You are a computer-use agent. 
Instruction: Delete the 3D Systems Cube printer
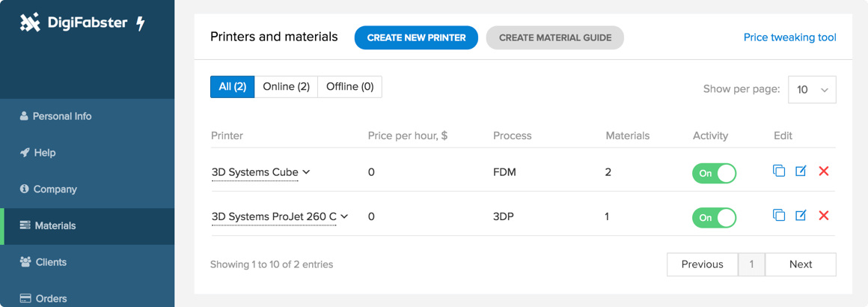click(x=824, y=171)
